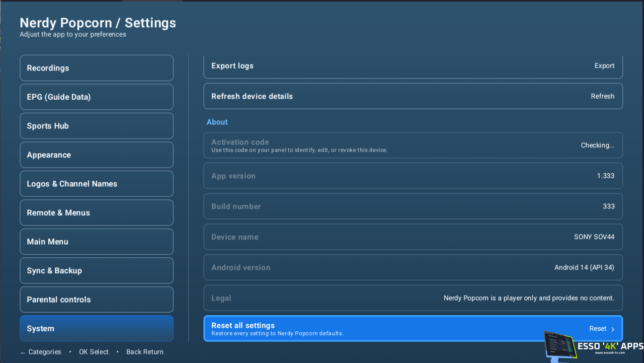
Task: Open the Main Menu category
Action: [97, 242]
